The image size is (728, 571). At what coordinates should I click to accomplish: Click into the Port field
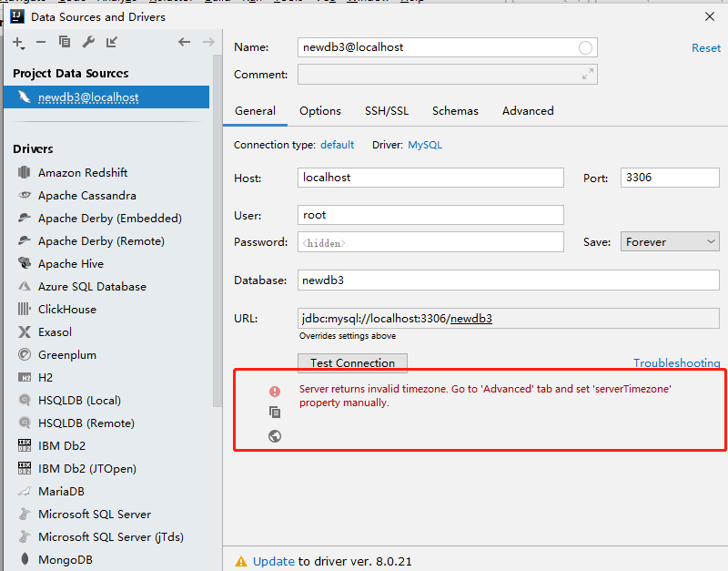[x=670, y=178]
